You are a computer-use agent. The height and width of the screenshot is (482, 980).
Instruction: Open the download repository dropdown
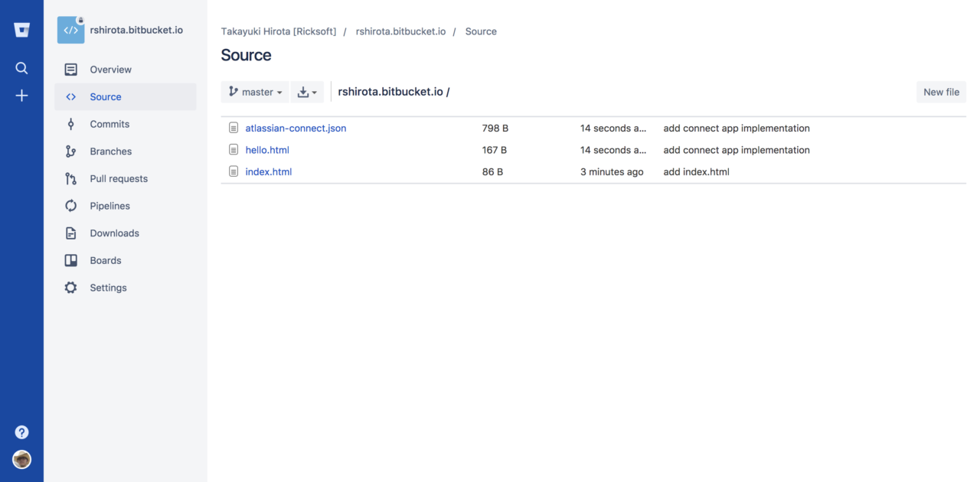(x=307, y=92)
